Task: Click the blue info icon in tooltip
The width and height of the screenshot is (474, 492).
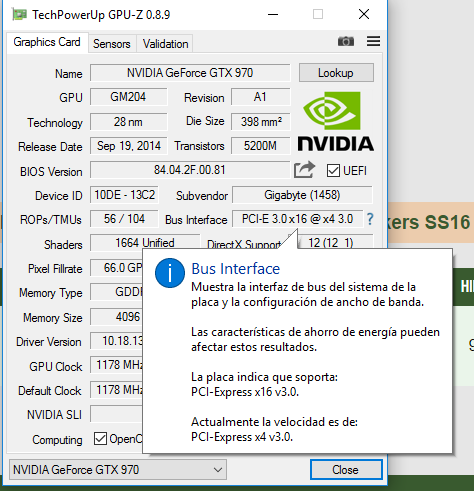Action: 170,273
